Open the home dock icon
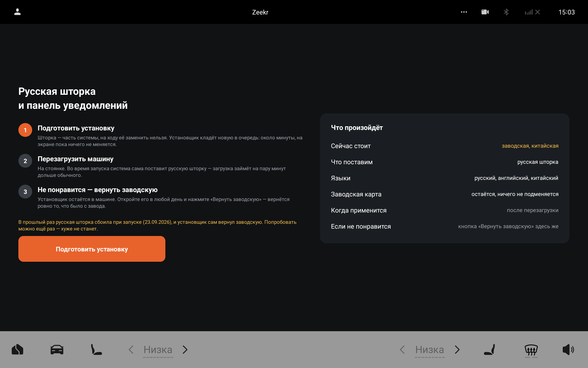Screen dimensions: 588x368 (17, 350)
